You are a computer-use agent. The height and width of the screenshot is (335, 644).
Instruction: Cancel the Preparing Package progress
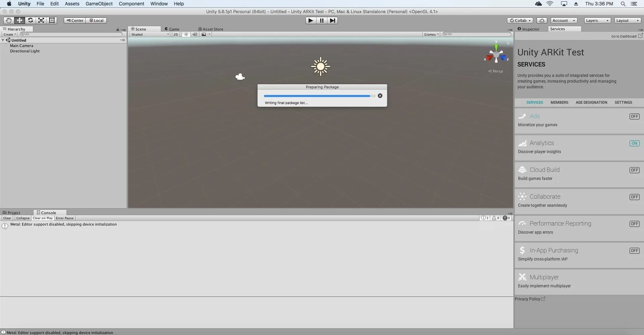[380, 96]
